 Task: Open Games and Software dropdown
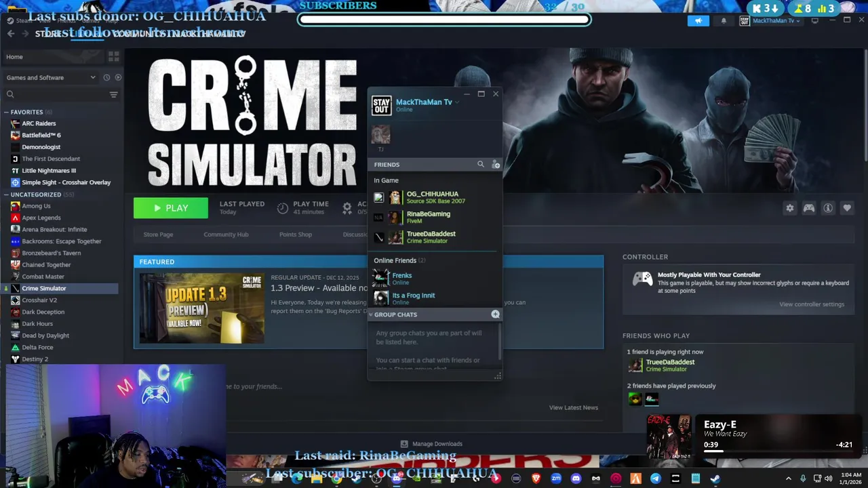tap(52, 77)
